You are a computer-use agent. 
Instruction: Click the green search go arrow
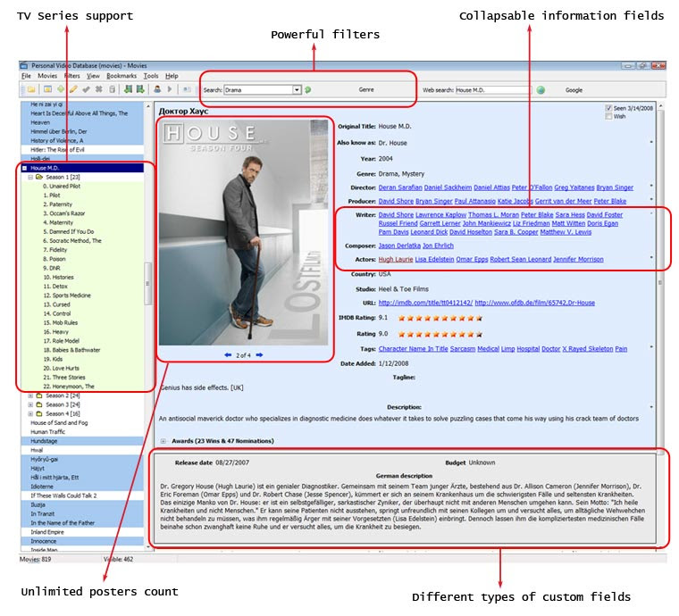coord(308,90)
